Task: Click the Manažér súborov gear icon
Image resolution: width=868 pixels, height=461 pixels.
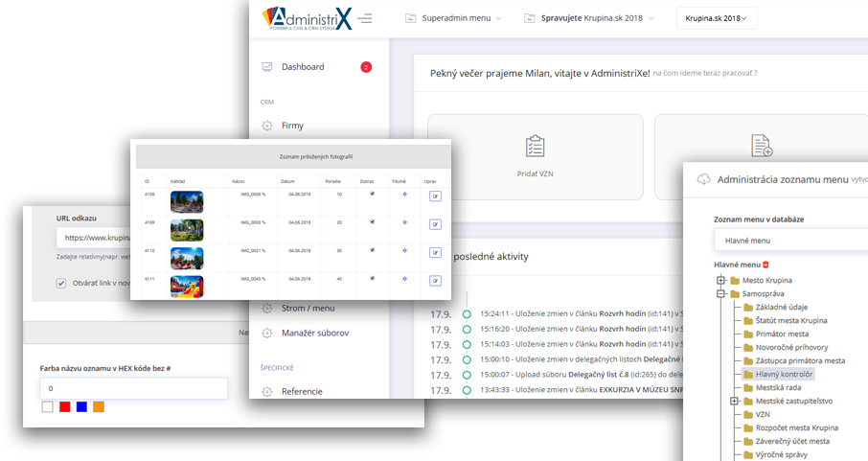Action: [267, 333]
